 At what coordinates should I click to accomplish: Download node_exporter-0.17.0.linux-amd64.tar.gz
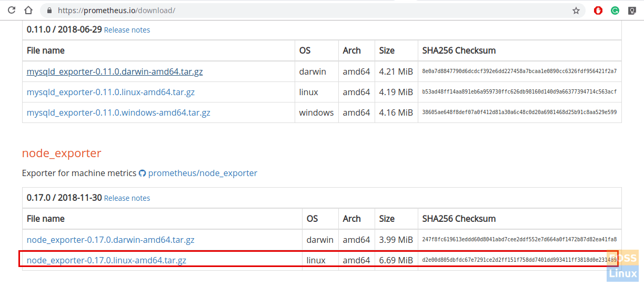106,260
